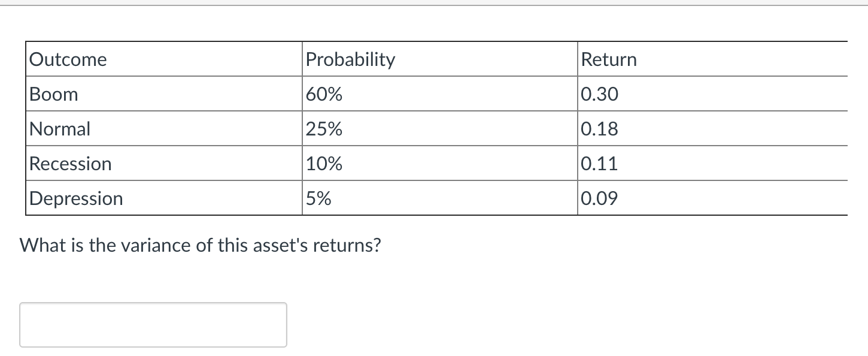
Task: Click the 0.11 return value
Action: tap(599, 163)
